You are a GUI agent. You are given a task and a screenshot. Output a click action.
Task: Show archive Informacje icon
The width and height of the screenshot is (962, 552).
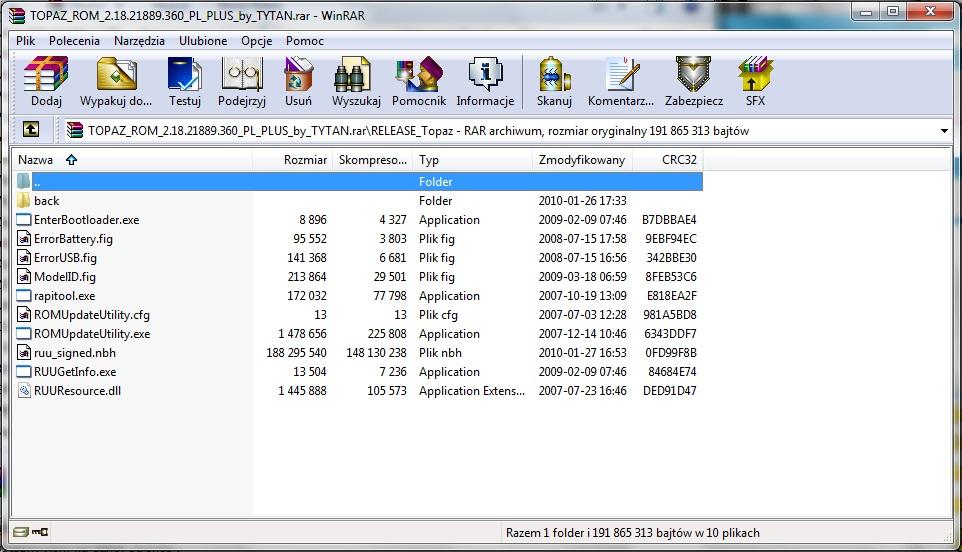485,74
